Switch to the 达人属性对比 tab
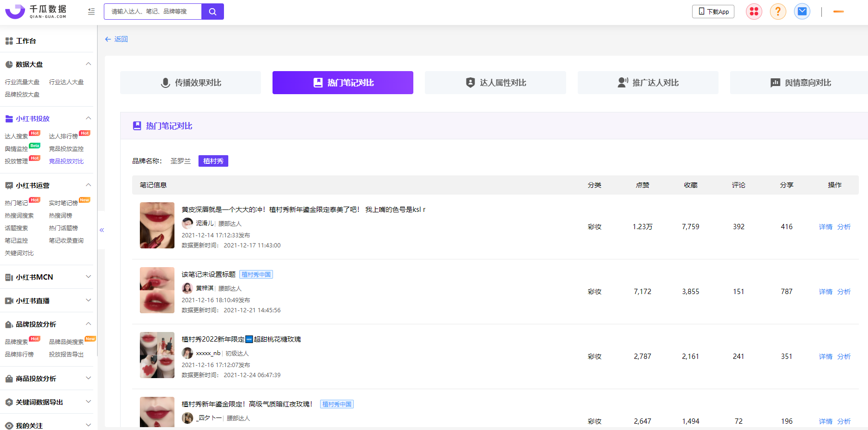The width and height of the screenshot is (868, 430). [x=496, y=83]
